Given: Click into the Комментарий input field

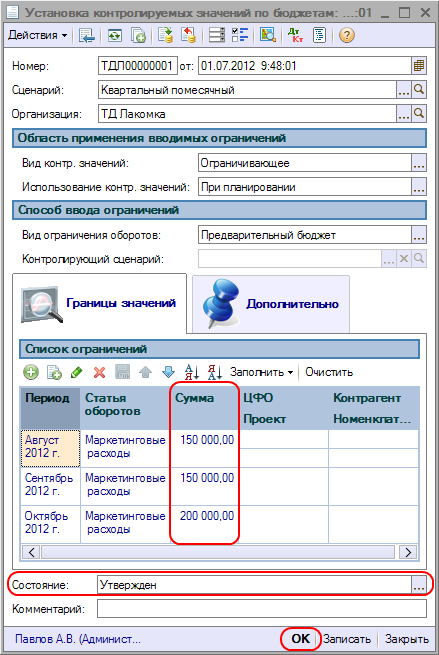Looking at the screenshot, I should tap(262, 609).
